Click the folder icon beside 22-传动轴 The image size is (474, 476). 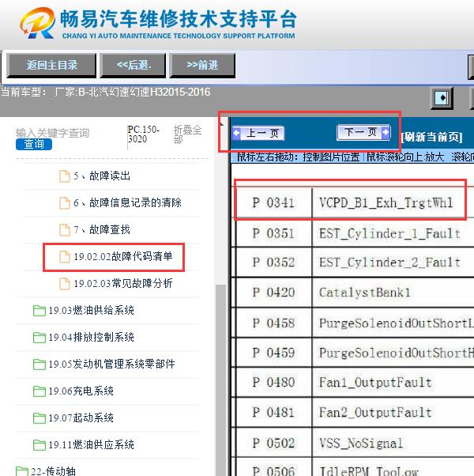click(22, 471)
